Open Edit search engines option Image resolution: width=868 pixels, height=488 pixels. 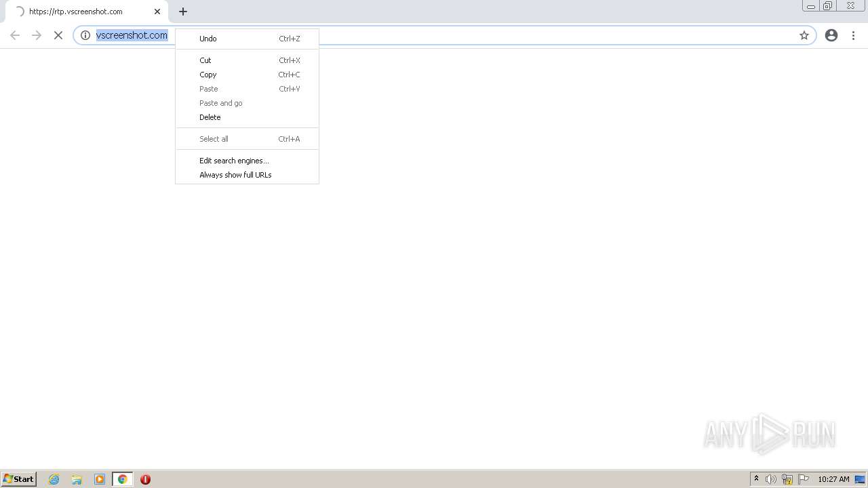coord(247,161)
